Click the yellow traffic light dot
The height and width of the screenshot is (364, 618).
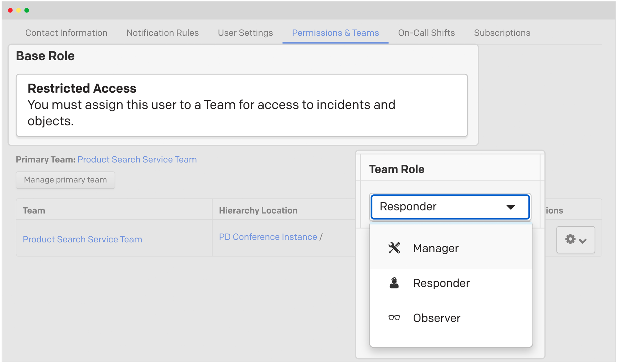pos(18,10)
